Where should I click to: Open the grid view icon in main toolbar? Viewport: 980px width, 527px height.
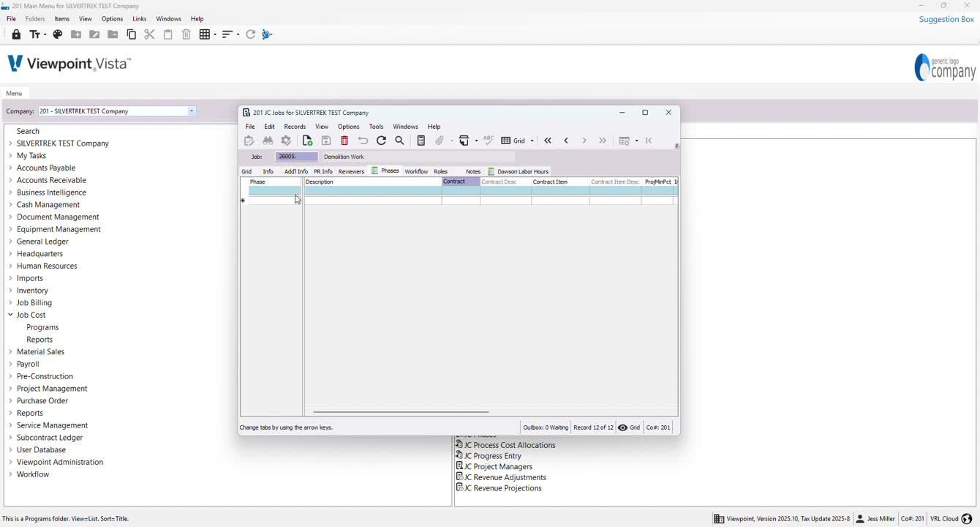(x=208, y=34)
